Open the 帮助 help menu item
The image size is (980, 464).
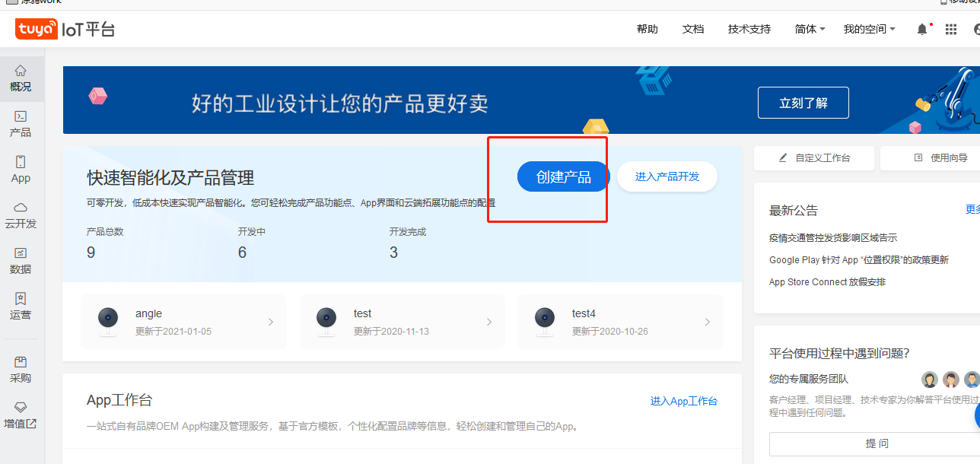click(x=647, y=29)
